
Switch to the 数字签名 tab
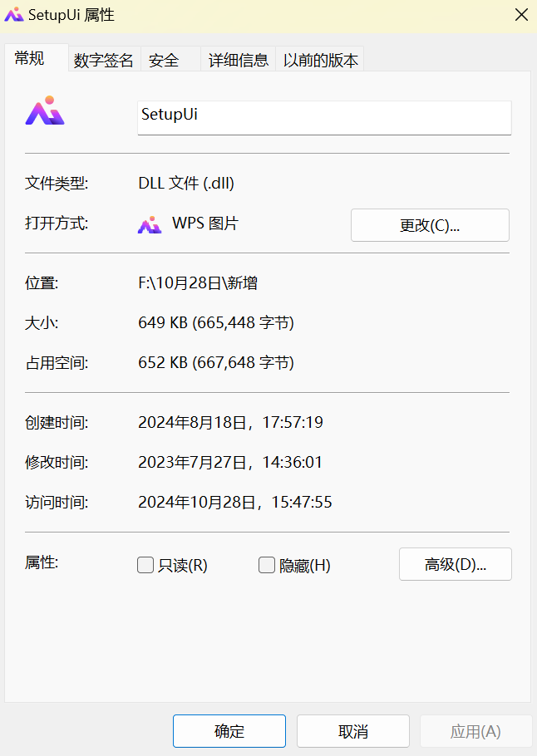tap(104, 60)
